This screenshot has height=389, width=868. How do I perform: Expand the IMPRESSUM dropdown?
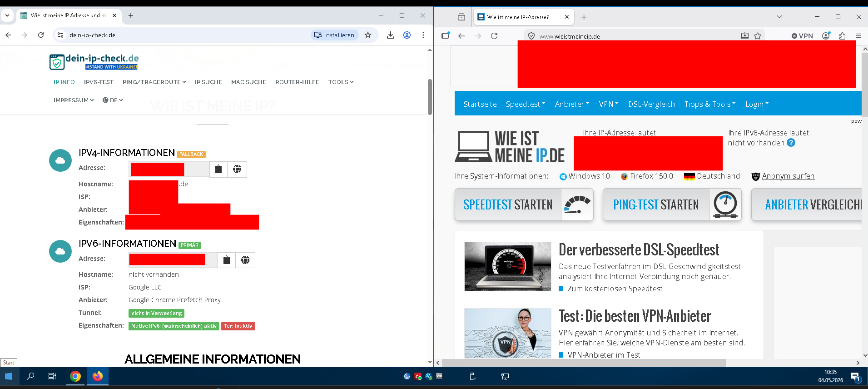(x=74, y=100)
